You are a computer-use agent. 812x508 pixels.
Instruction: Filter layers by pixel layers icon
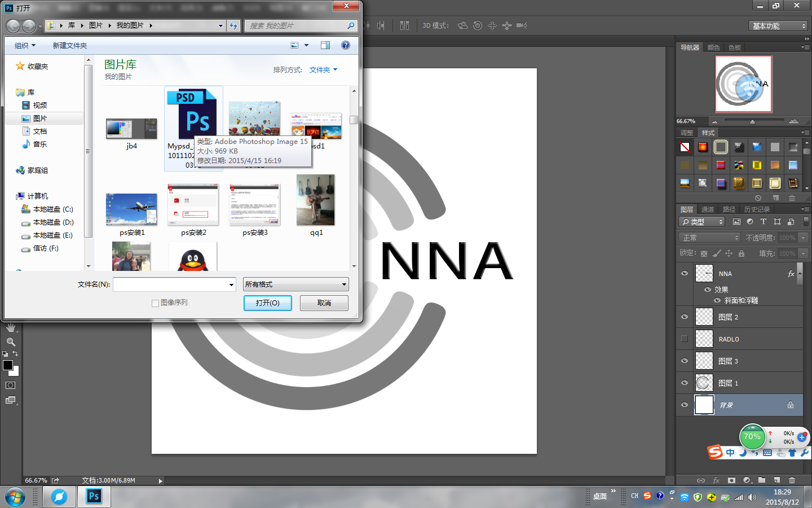pyautogui.click(x=736, y=222)
